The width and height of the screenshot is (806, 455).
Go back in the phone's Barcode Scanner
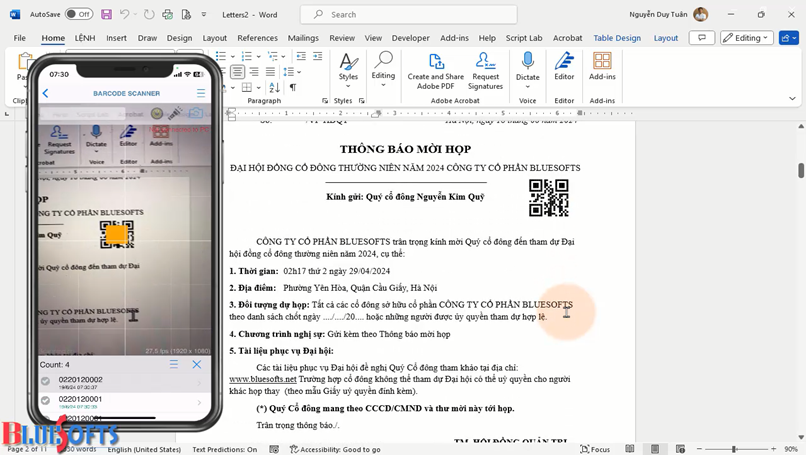point(45,93)
